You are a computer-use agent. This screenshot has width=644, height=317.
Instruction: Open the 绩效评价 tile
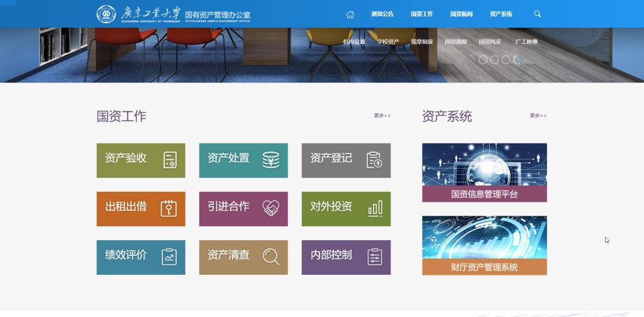(141, 257)
